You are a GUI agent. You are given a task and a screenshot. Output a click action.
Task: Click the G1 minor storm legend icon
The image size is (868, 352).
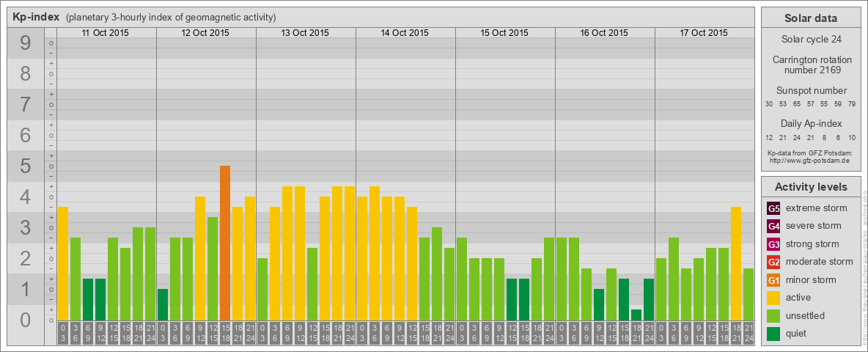click(773, 280)
